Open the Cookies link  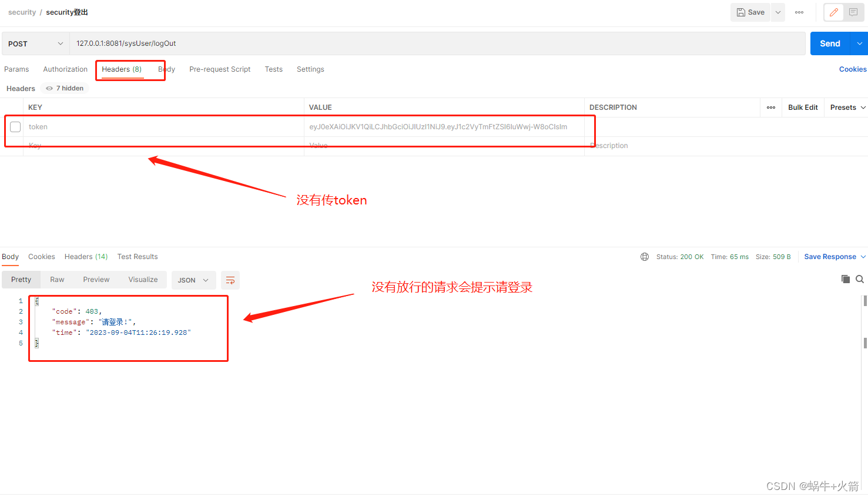[853, 69]
